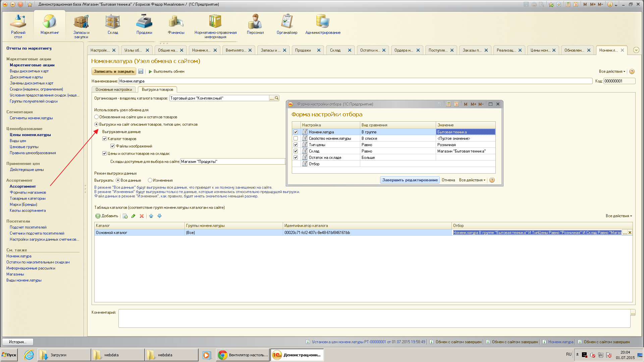Click the help question mark on the Номенклатура form
Screen dimensions: 644x362
coord(632,71)
